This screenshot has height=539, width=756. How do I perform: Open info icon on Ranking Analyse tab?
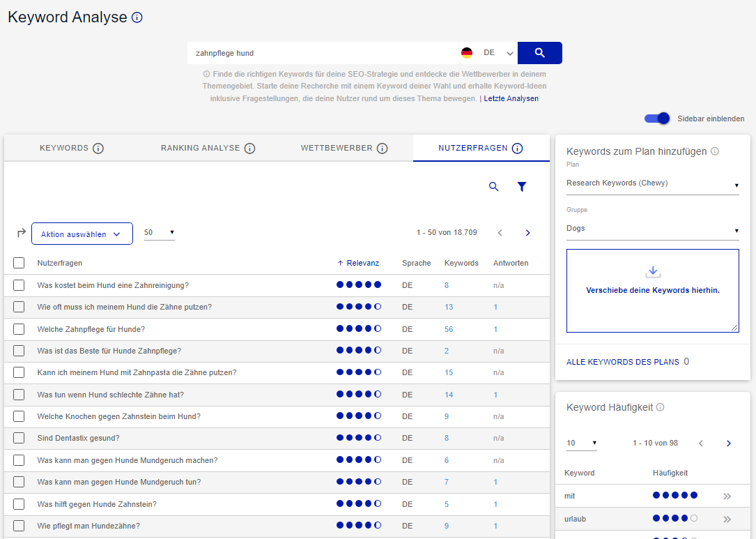click(x=249, y=148)
